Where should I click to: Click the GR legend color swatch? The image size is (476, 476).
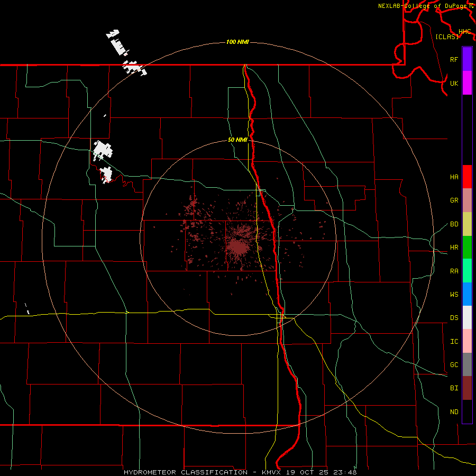(467, 200)
